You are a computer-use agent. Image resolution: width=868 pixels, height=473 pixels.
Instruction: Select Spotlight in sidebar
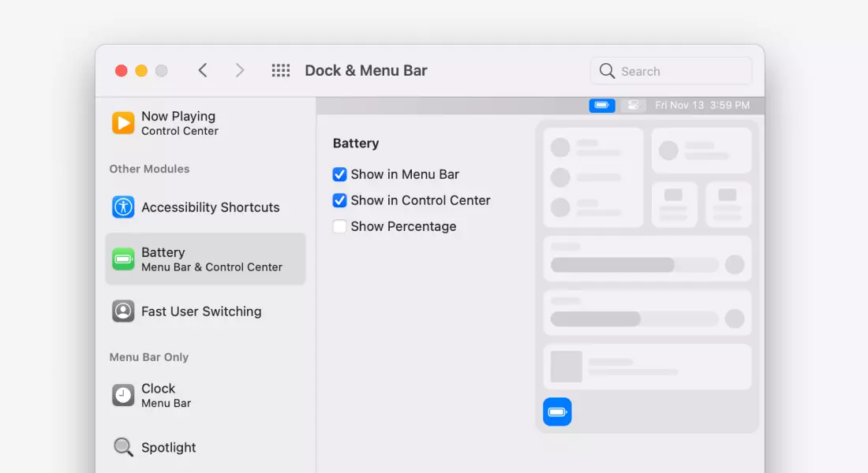205,447
